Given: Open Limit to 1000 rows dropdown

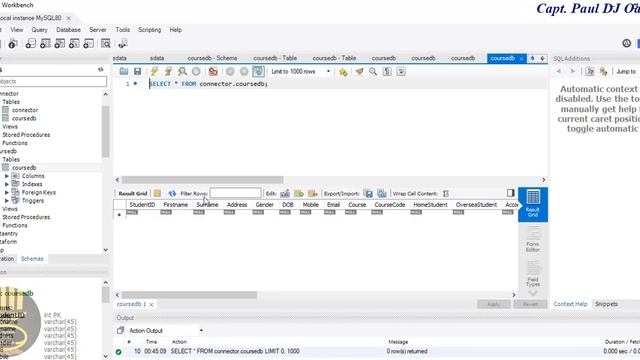Looking at the screenshot, I should tap(301, 71).
